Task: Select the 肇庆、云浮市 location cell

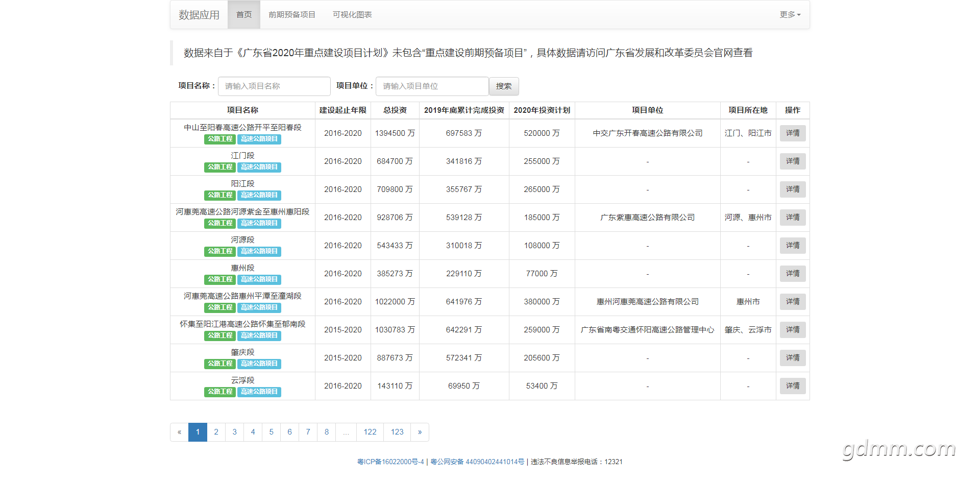Action: coord(748,330)
